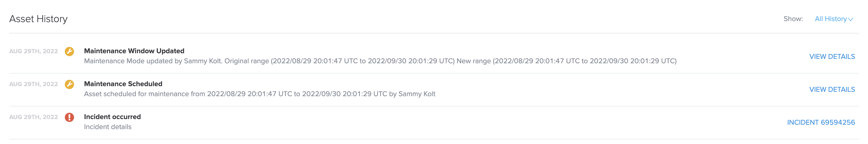The height and width of the screenshot is (144, 868).
Task: Click the Show: label next to filter
Action: [793, 19]
